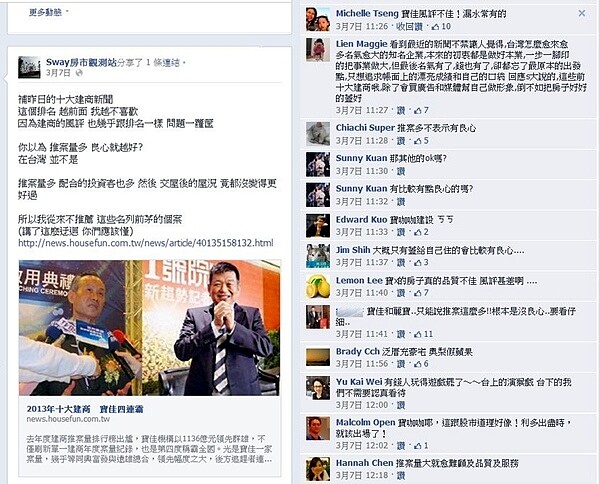Open Malcolm Open's profile name link
600x484 pixels.
coord(365,422)
